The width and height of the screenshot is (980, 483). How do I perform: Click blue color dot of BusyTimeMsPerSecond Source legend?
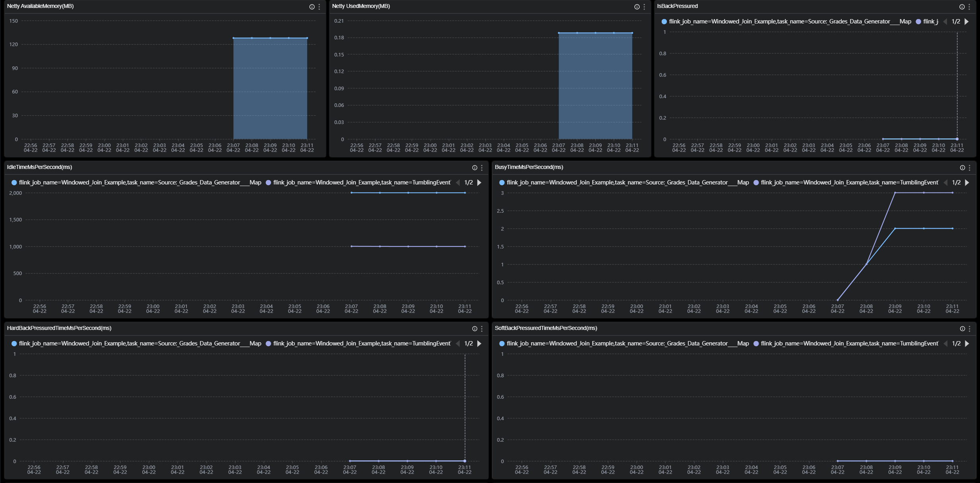tap(502, 182)
